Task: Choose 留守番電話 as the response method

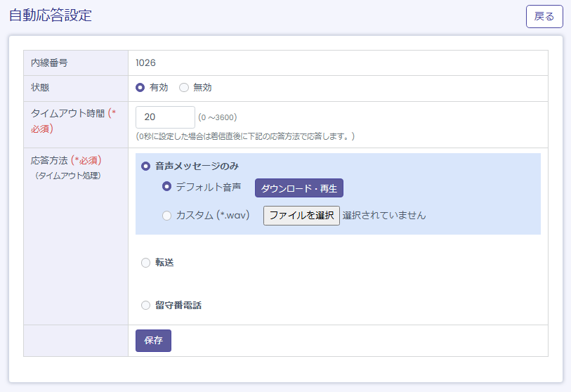Action: click(146, 306)
